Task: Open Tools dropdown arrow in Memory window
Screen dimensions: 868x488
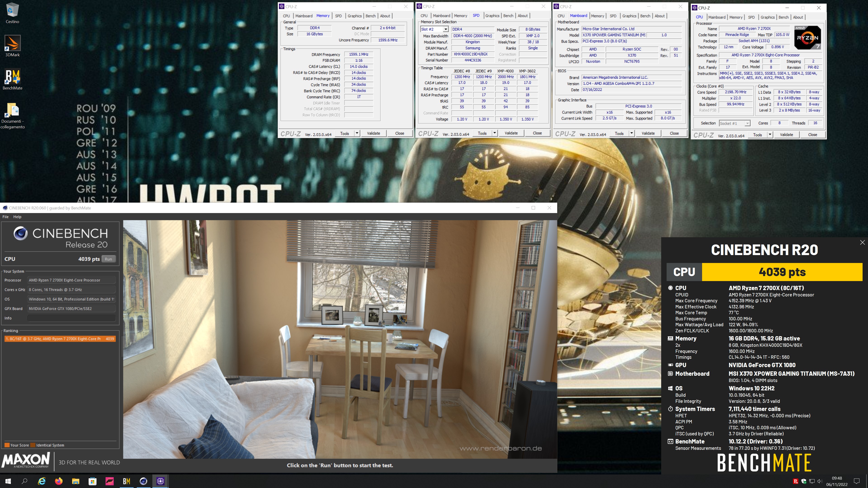Action: click(x=357, y=133)
